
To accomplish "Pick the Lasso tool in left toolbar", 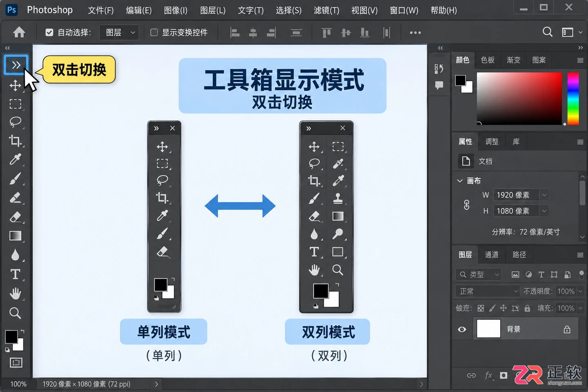I will pyautogui.click(x=15, y=122).
